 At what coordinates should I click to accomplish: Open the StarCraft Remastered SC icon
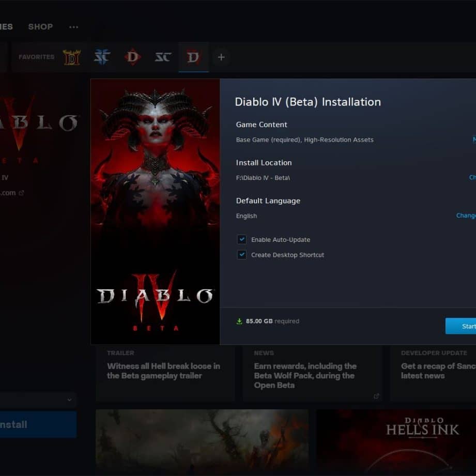(163, 57)
